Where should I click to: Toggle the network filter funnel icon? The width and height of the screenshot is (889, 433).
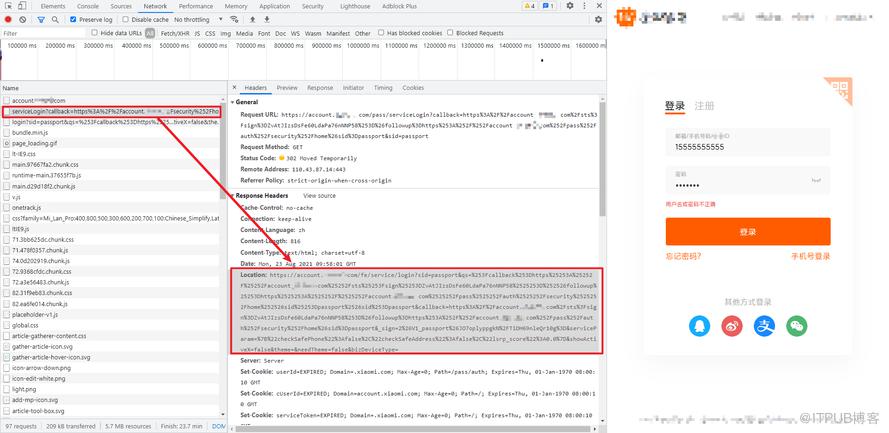[41, 19]
